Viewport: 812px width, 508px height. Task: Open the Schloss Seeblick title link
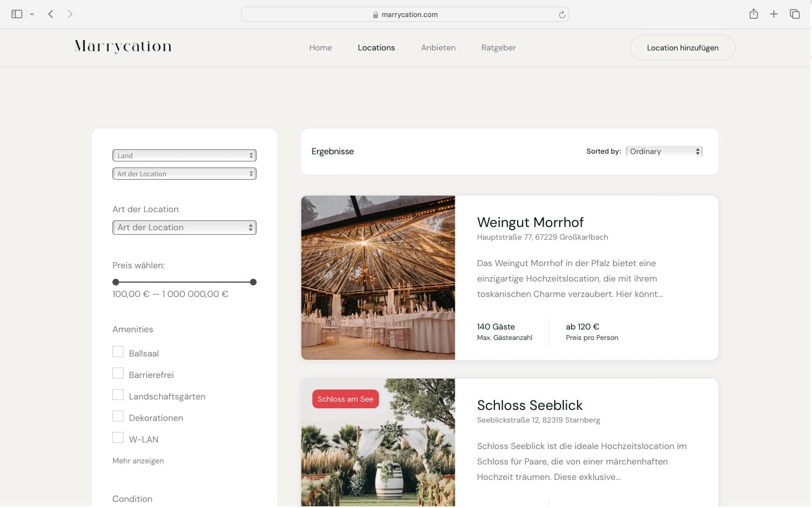(x=530, y=406)
